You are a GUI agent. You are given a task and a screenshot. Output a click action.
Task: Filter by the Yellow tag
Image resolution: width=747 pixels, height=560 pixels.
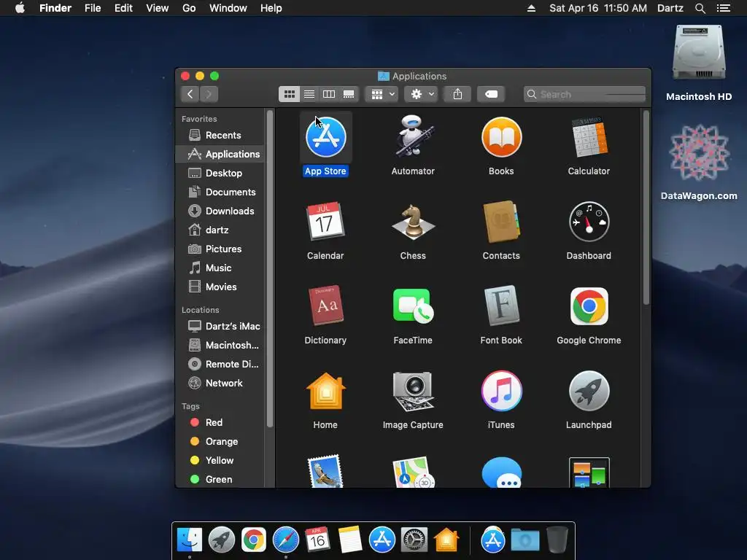[220, 461]
